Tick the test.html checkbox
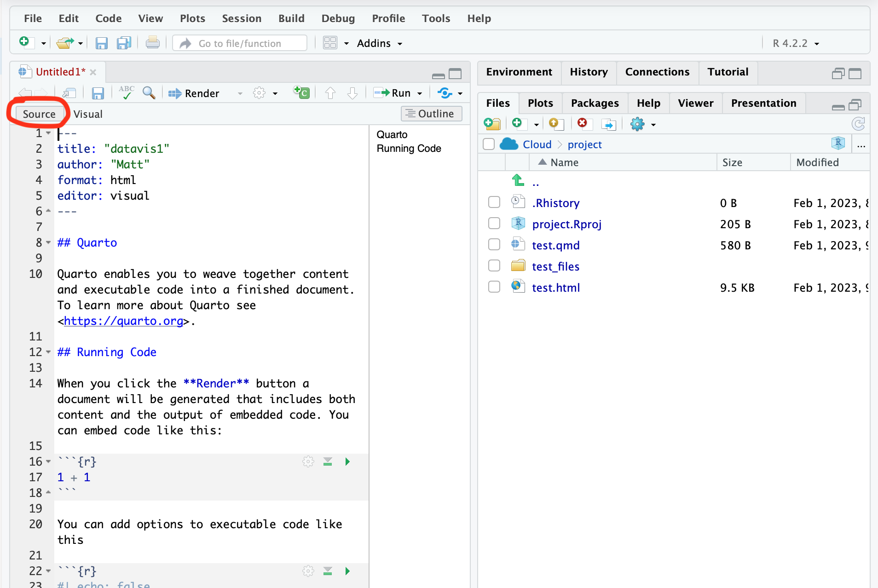 [494, 287]
